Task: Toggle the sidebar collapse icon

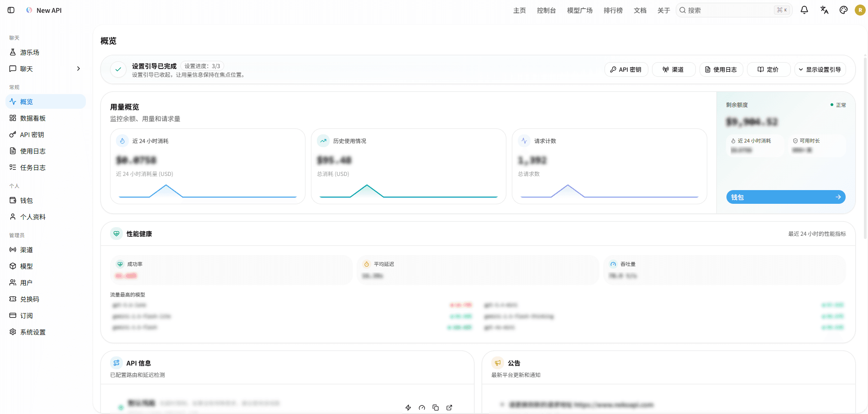Action: [11, 10]
